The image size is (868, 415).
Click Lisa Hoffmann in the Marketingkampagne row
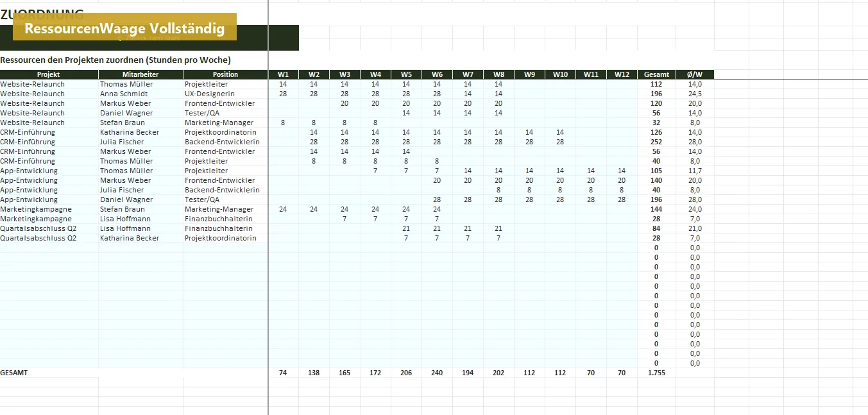tap(140, 219)
